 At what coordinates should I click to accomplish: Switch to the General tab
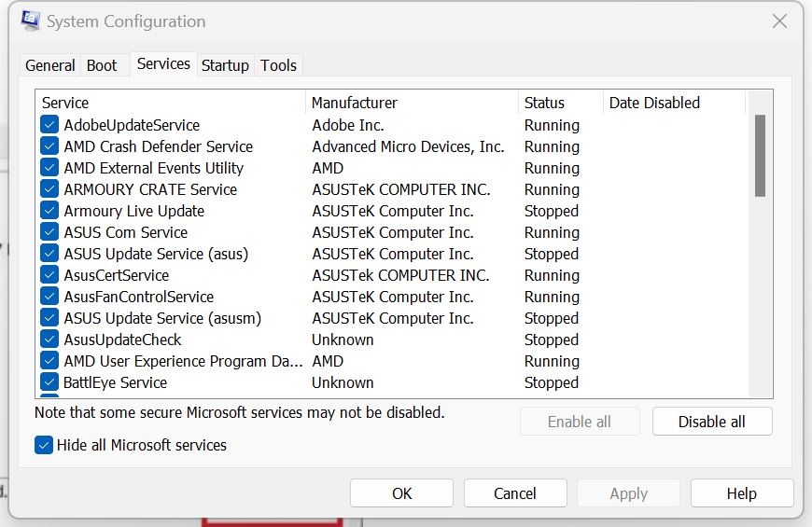click(50, 65)
